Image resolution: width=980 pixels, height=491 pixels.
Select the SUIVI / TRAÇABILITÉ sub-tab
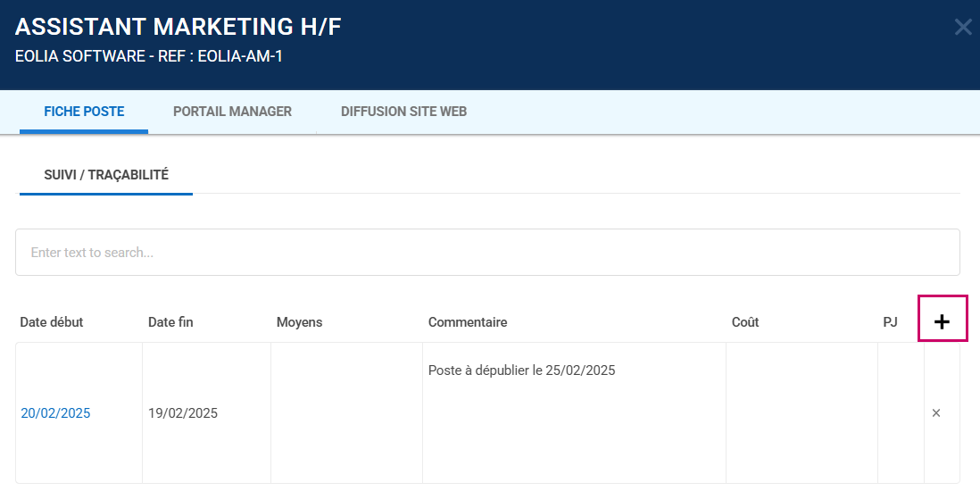(x=106, y=175)
